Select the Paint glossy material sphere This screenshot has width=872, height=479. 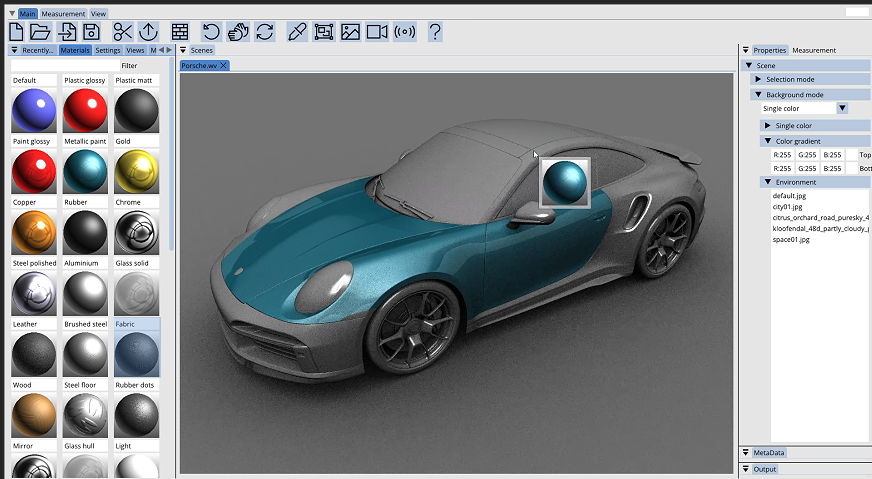pos(34,172)
